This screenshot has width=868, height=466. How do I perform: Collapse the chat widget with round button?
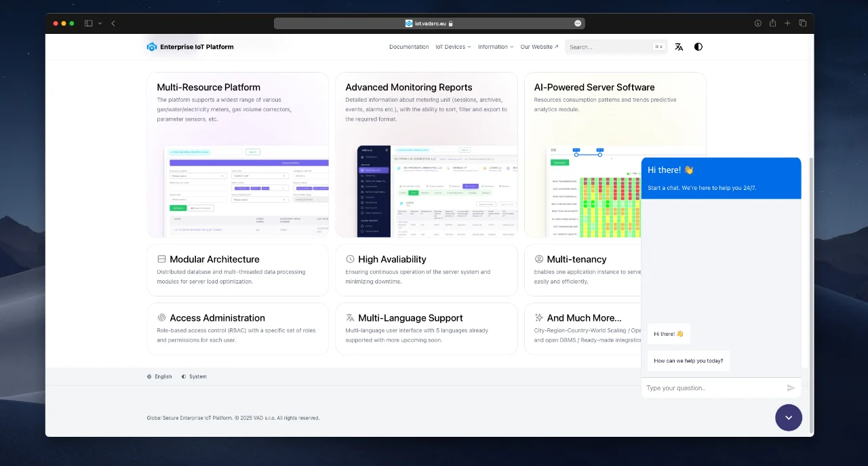click(x=788, y=418)
